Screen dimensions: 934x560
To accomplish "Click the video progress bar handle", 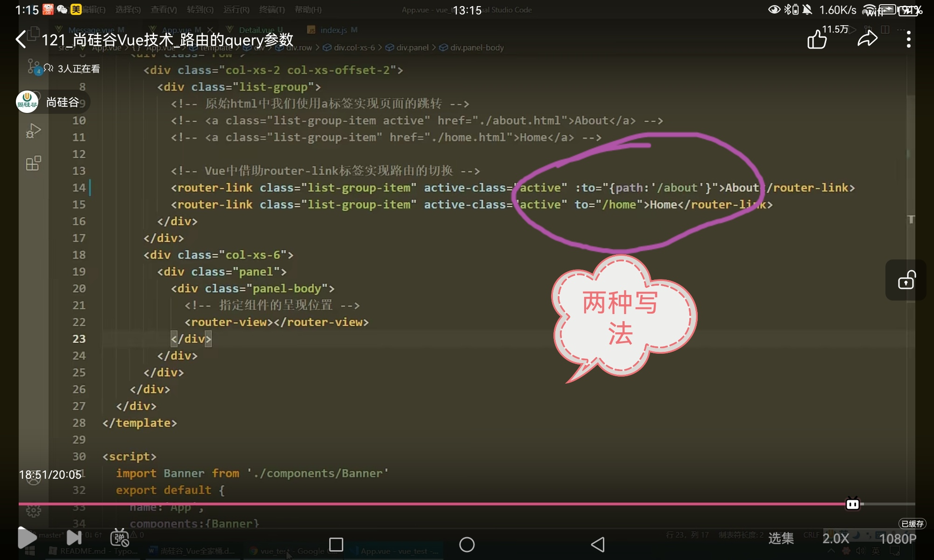I will click(x=853, y=504).
